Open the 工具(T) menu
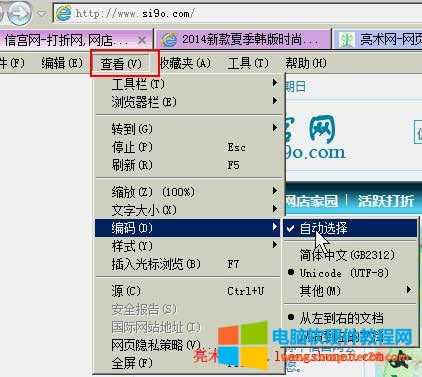422x377 pixels. pos(248,63)
